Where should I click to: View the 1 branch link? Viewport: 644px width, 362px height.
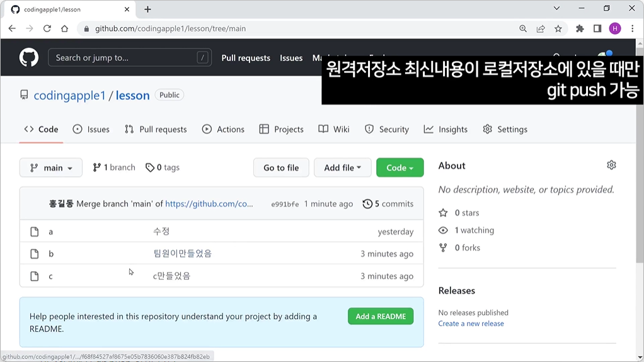click(x=114, y=167)
